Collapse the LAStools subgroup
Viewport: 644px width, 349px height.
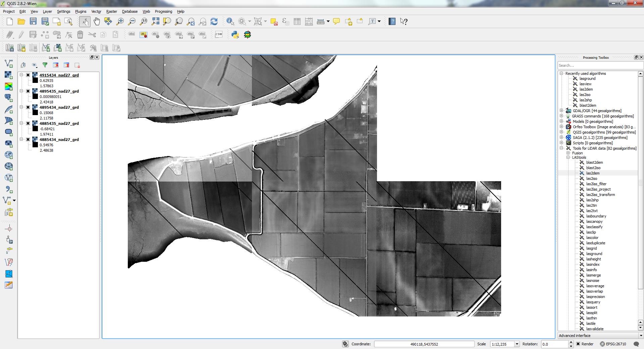568,157
